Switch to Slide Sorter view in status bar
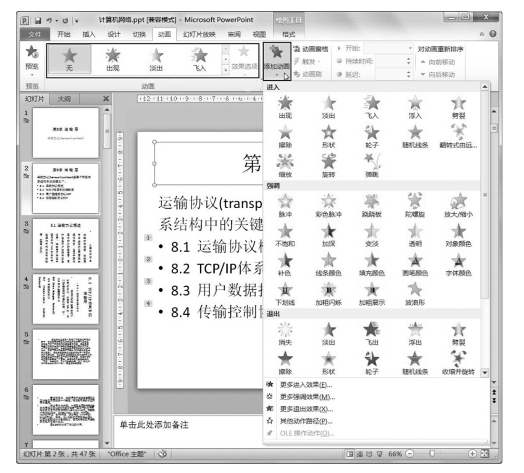 tap(360, 454)
